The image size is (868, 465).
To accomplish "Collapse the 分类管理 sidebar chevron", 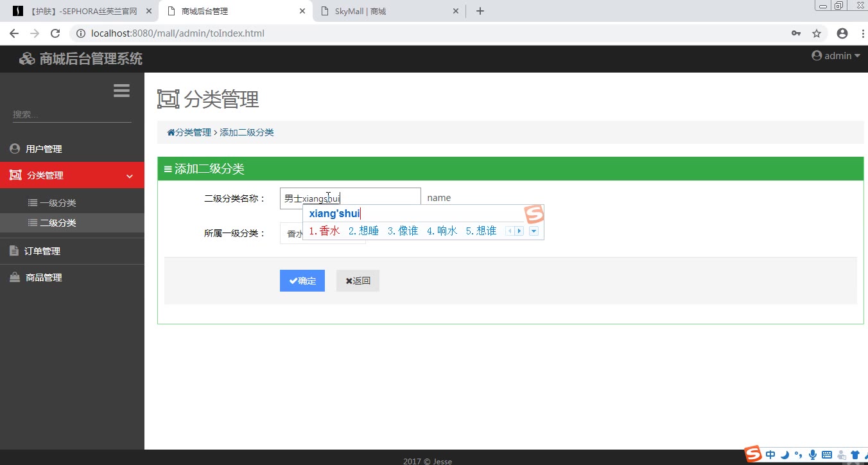I will tap(130, 176).
